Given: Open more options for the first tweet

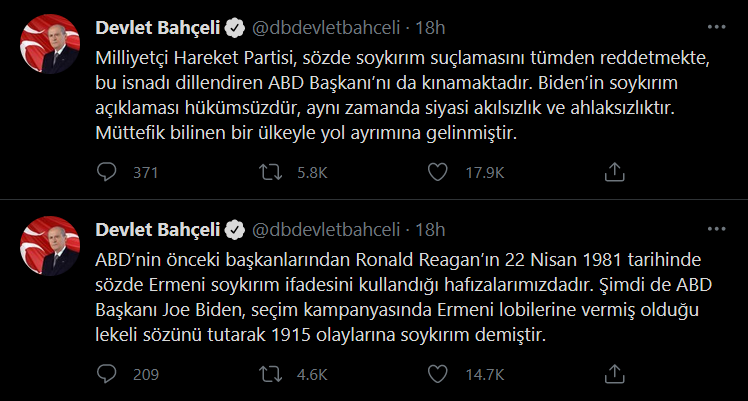Looking at the screenshot, I should point(716,26).
